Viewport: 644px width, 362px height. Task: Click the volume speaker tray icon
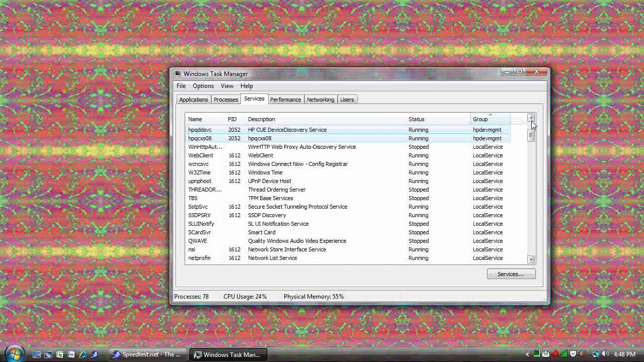pyautogui.click(x=605, y=354)
